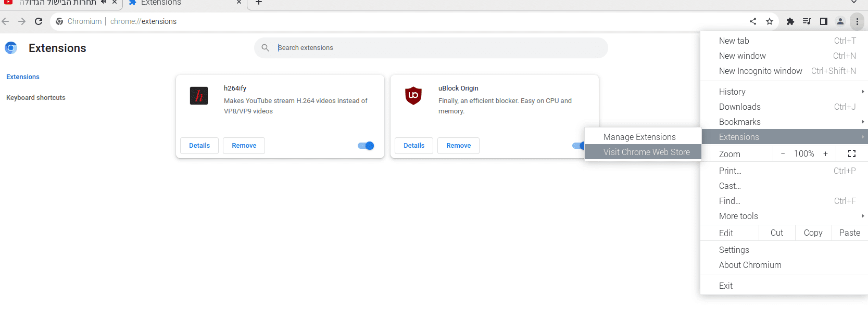Viewport: 868px width, 321px height.
Task: Click the search magnifier icon
Action: [266, 48]
